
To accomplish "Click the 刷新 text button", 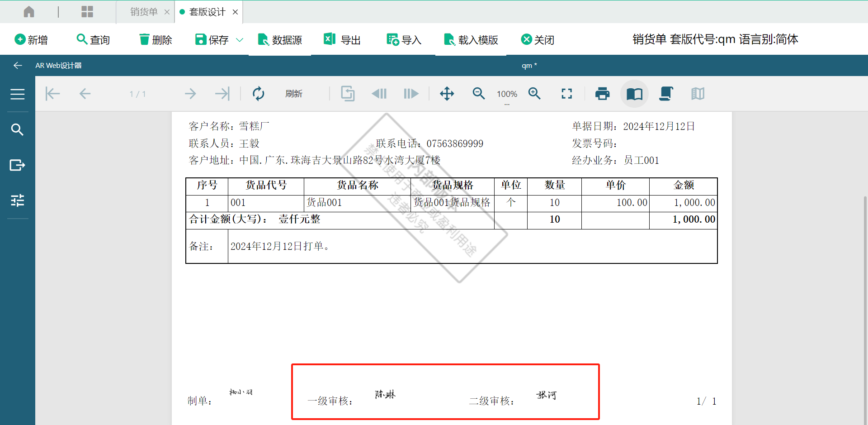I will tap(294, 94).
